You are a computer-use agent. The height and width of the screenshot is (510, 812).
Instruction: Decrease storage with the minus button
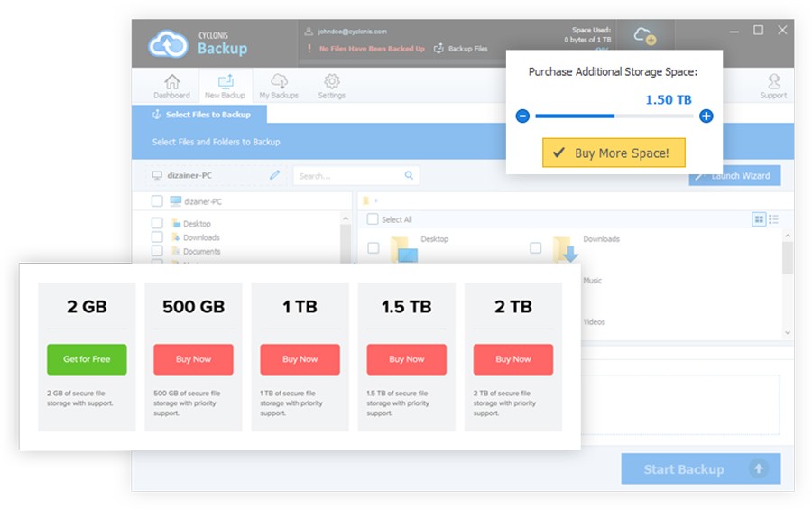pyautogui.click(x=522, y=116)
